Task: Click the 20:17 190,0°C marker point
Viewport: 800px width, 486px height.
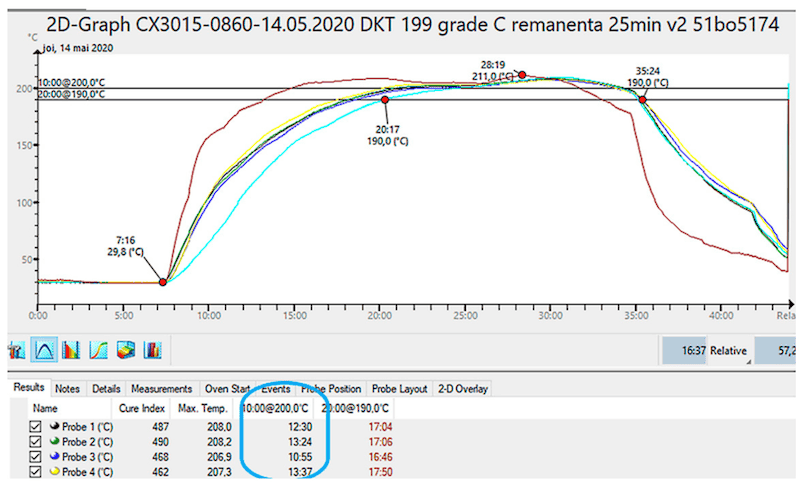Action: click(385, 100)
